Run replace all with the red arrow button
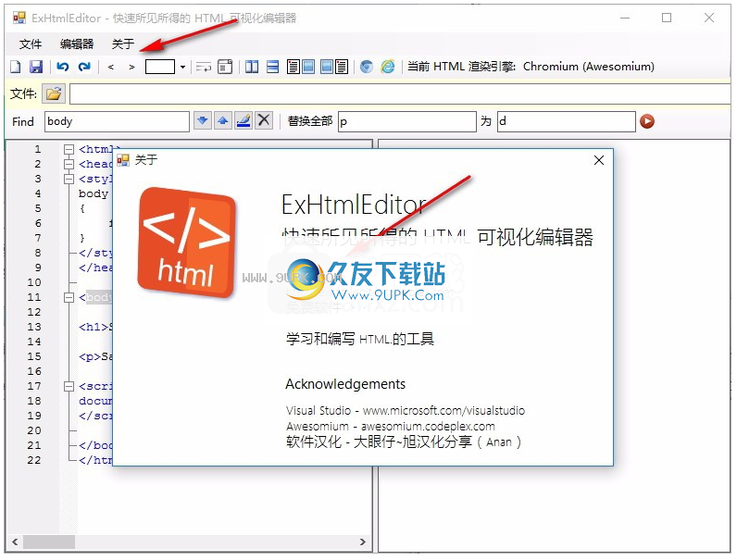The image size is (737, 560). coord(647,121)
